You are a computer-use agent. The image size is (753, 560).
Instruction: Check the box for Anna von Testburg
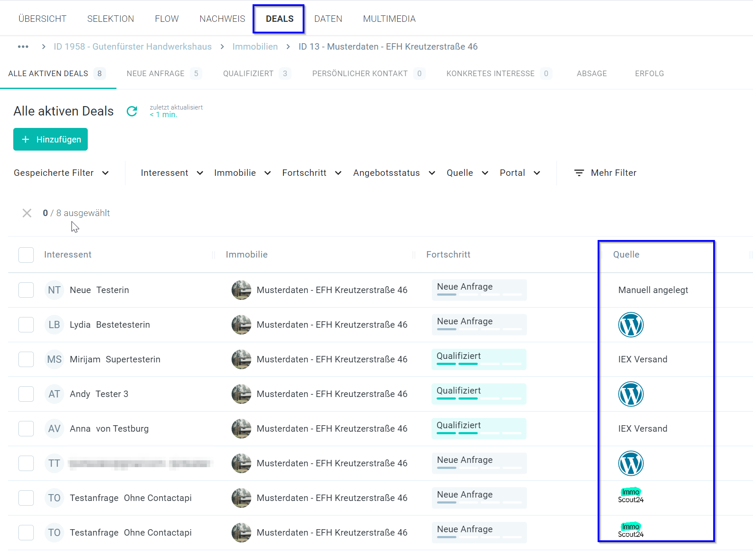pyautogui.click(x=26, y=429)
